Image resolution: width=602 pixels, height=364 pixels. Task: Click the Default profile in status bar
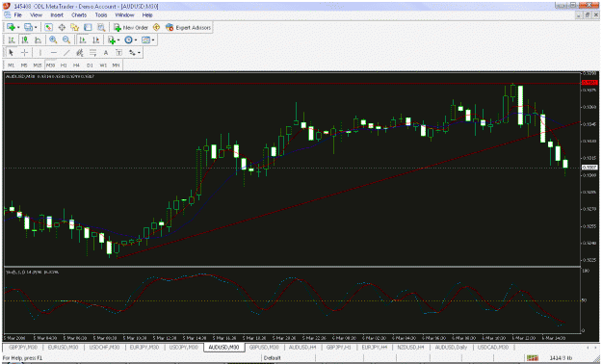click(x=273, y=358)
